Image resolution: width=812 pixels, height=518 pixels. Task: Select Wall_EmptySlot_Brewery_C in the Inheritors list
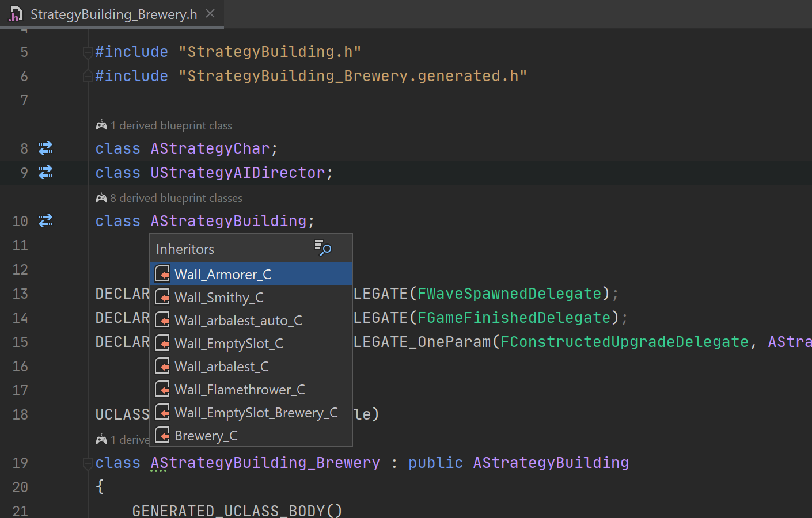pyautogui.click(x=251, y=412)
